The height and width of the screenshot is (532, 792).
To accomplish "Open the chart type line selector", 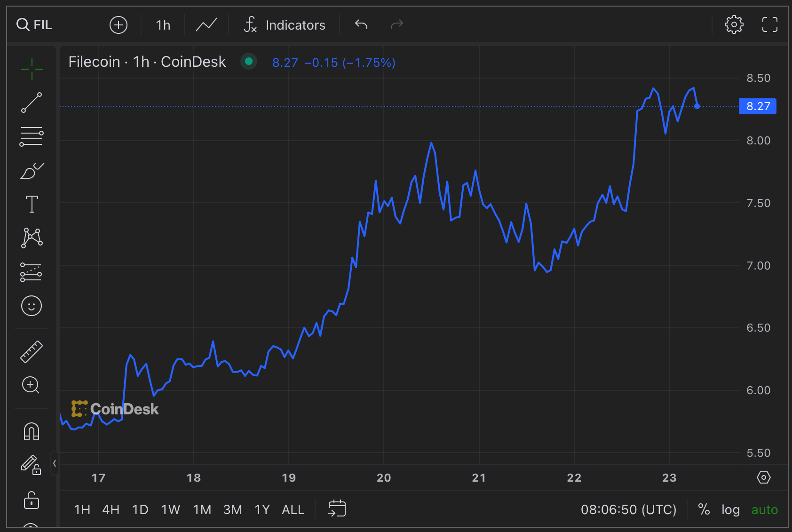I will pyautogui.click(x=206, y=24).
